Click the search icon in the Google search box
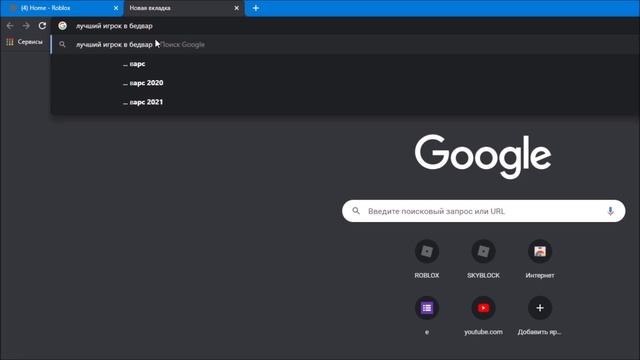The image size is (640, 360). [x=356, y=211]
